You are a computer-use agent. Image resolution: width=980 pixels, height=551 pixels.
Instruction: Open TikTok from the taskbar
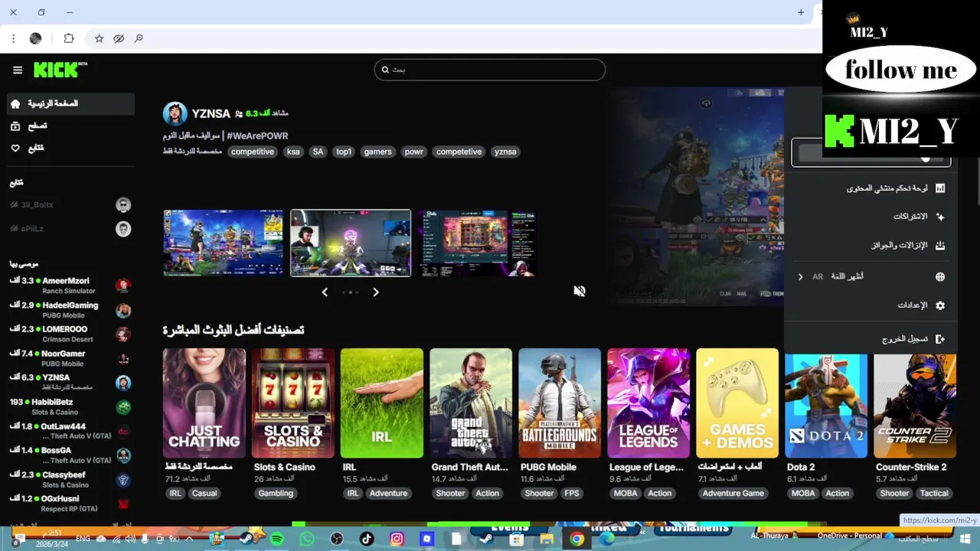tap(366, 539)
